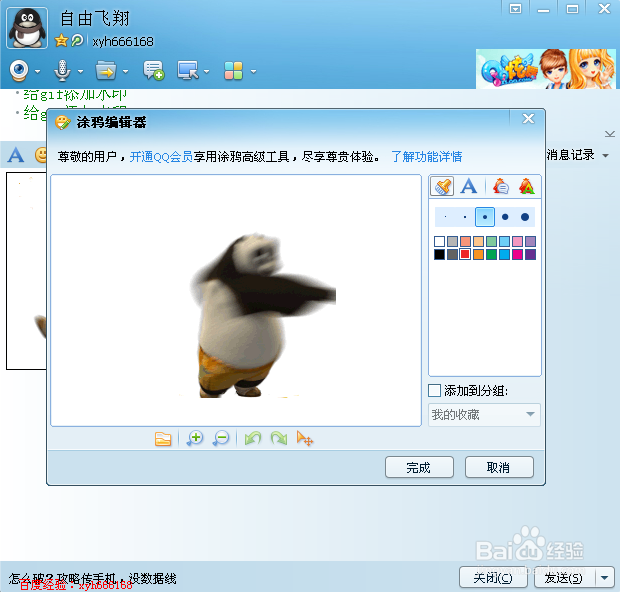Click the 发送(S) button

pos(565,578)
